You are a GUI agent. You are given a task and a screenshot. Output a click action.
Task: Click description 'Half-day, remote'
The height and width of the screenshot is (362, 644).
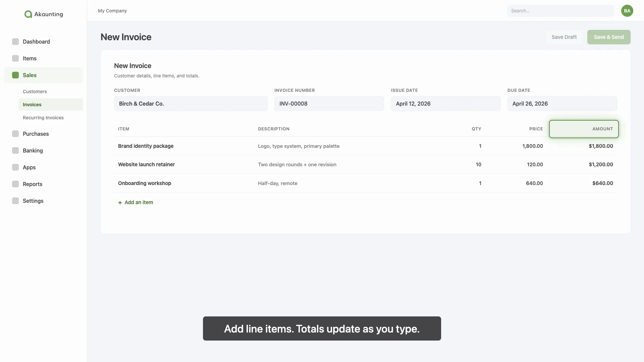[278, 183]
